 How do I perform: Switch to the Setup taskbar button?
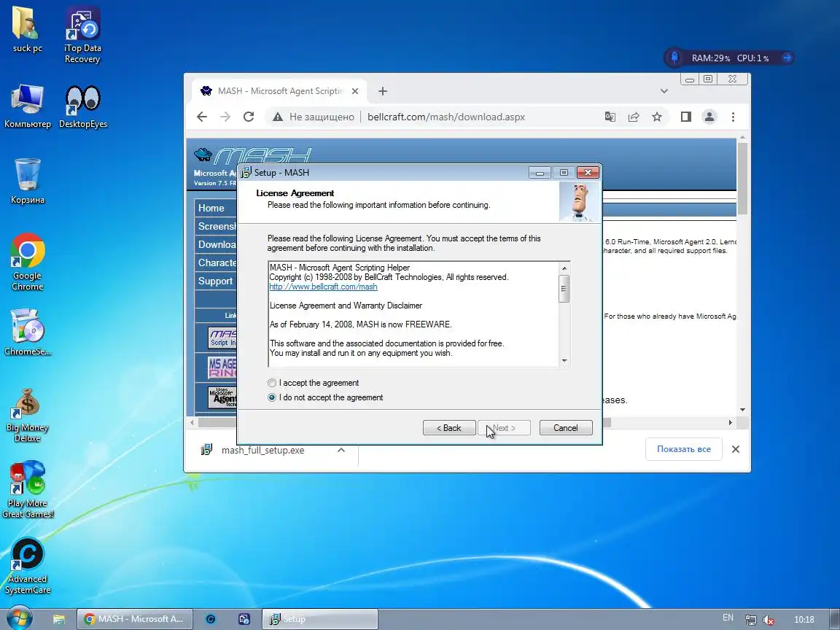pyautogui.click(x=319, y=619)
